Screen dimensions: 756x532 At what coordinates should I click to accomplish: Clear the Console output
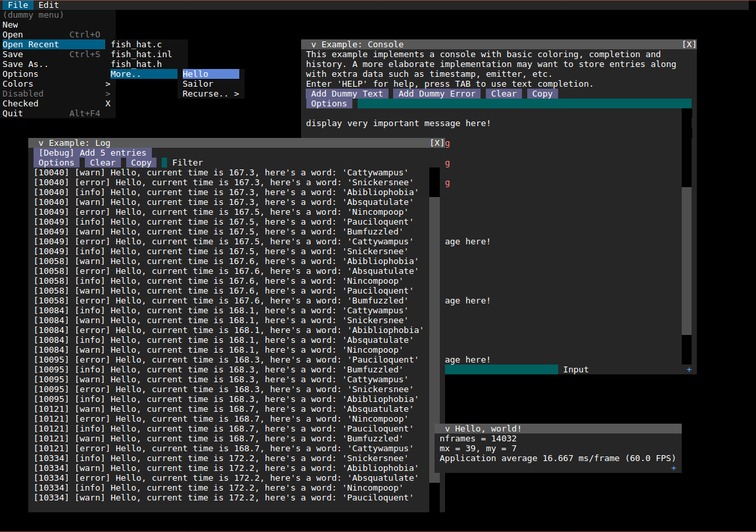[504, 94]
